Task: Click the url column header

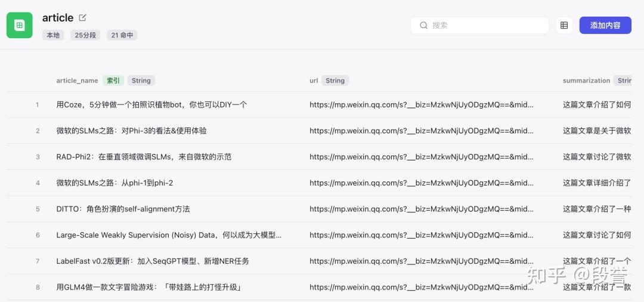Action: tap(314, 81)
